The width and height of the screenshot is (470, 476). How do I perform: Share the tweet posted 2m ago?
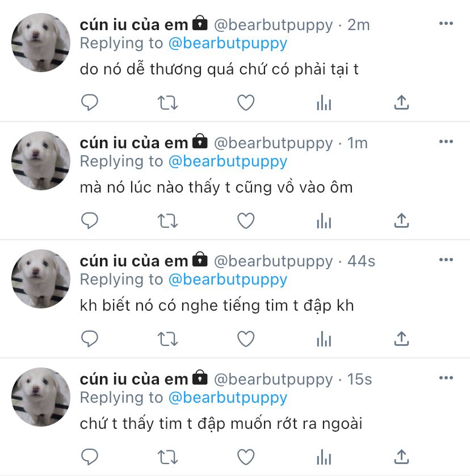(x=401, y=102)
